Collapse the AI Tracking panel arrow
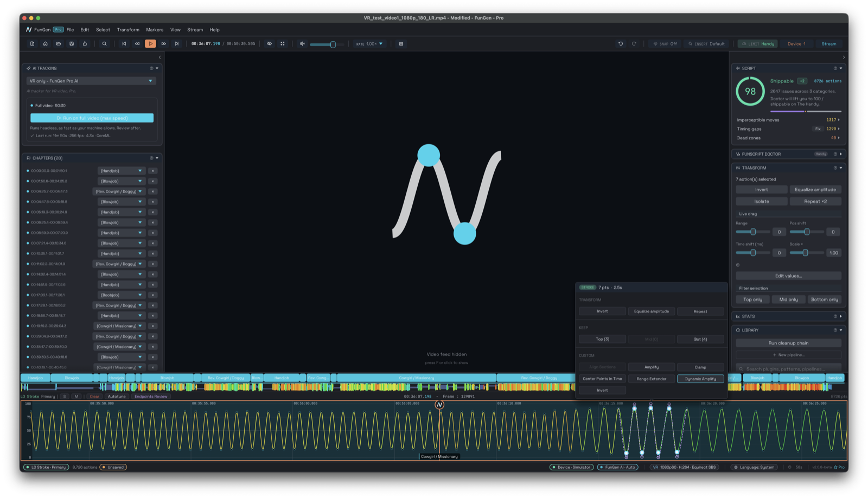 (x=157, y=68)
